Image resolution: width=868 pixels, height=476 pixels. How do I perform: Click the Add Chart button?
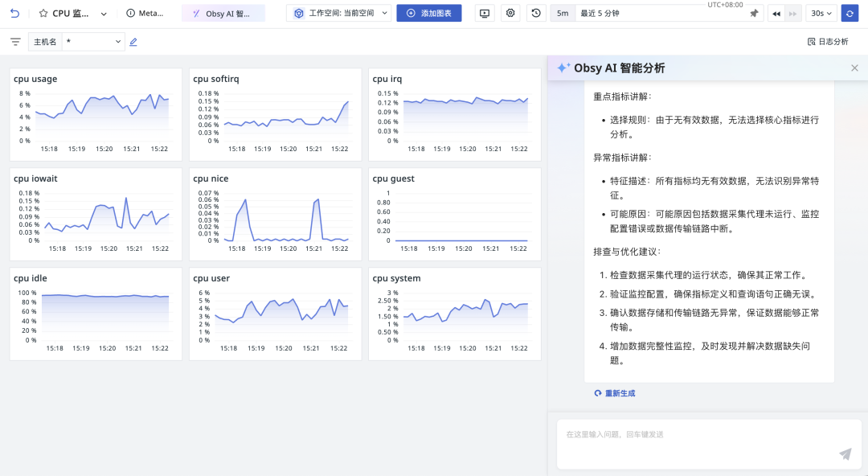pos(429,14)
